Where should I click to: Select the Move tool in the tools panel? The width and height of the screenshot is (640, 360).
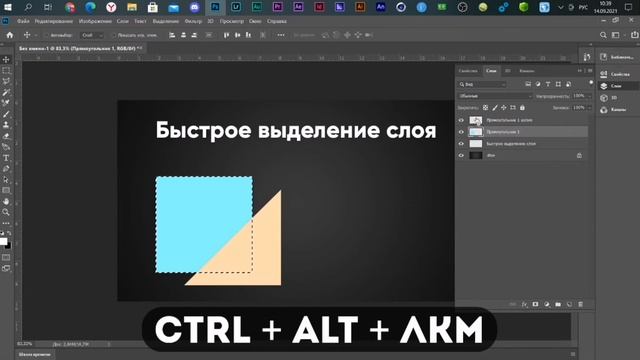6,60
